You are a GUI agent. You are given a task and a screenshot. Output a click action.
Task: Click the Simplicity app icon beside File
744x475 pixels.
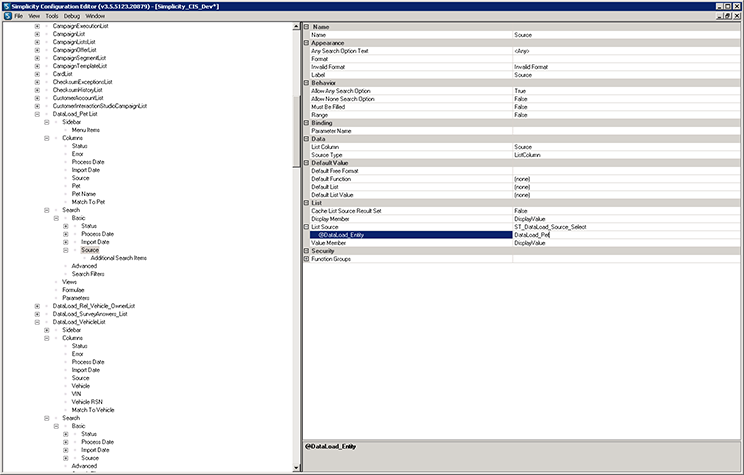coord(6,17)
